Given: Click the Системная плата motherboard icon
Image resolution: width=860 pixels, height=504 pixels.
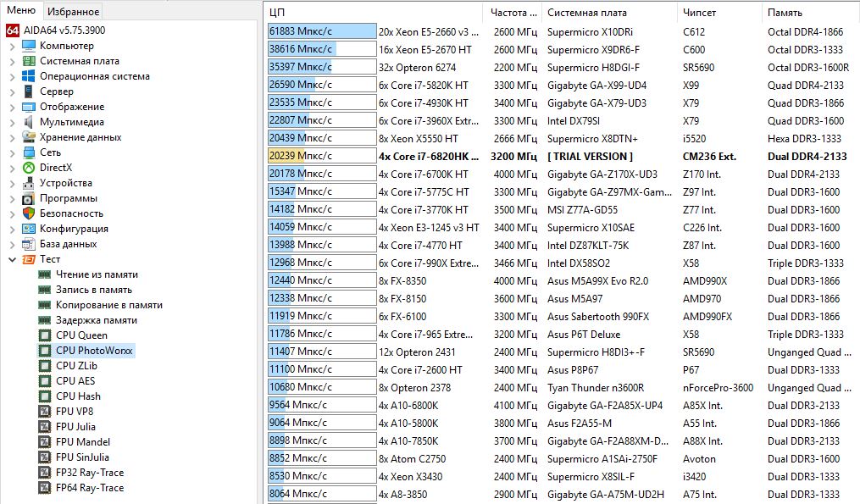Looking at the screenshot, I should click(29, 61).
